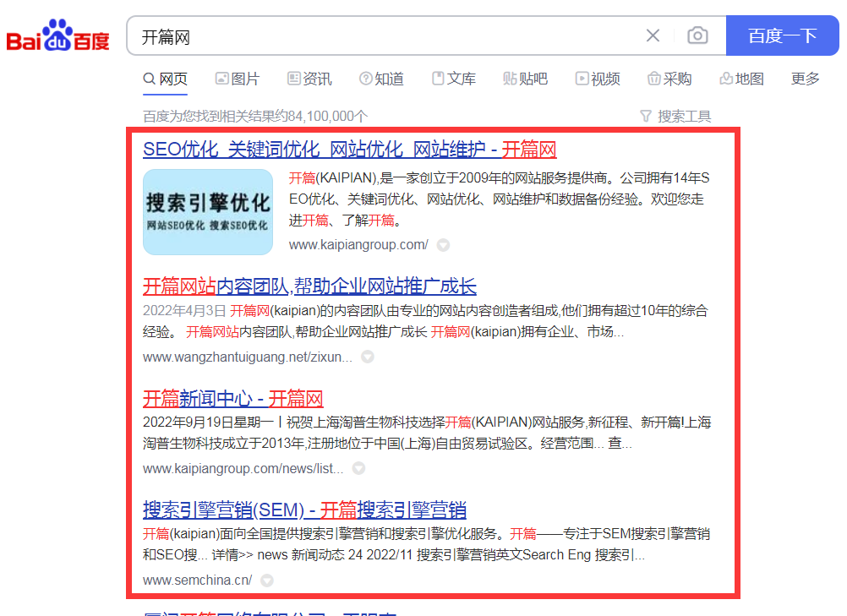847x616 pixels.
Task: Switch to the 图片 tab
Action: coord(238,79)
